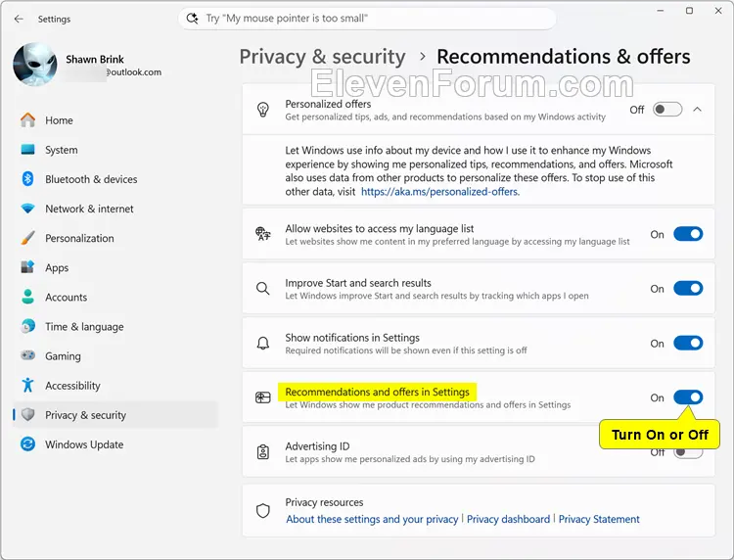Open About these settings and your privacy
Screen dimensions: 734x560
(372, 519)
